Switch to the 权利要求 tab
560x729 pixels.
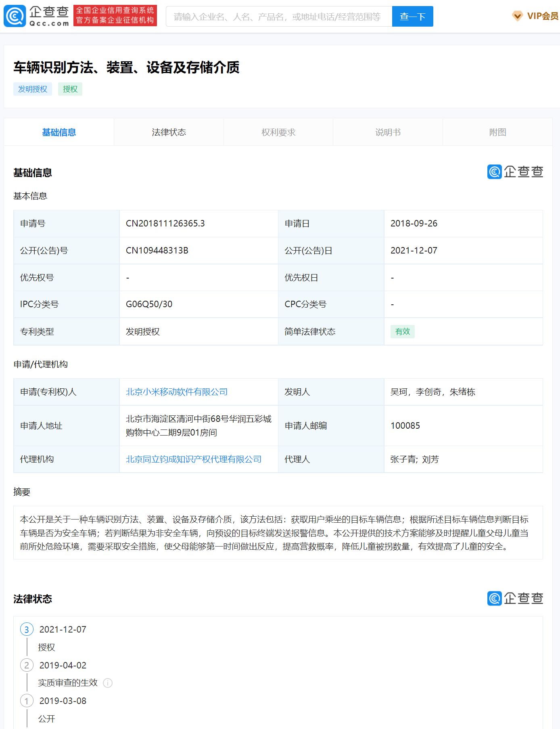pos(278,132)
